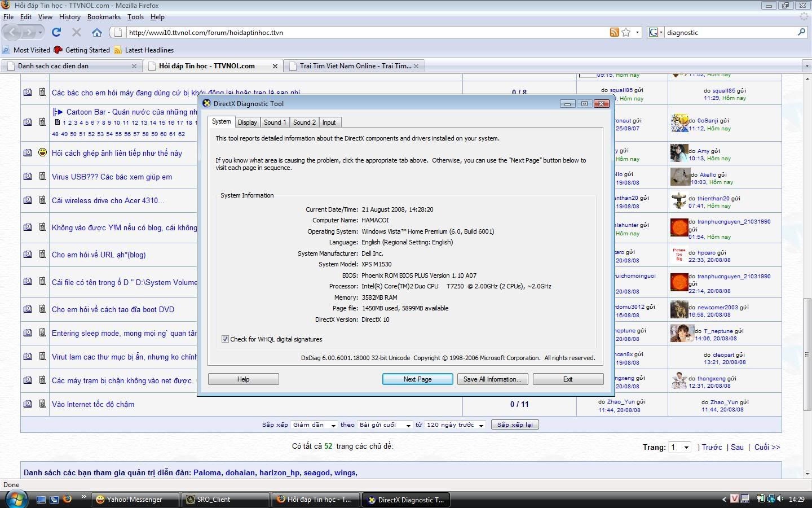The image size is (812, 508).
Task: Open the list all tabs dropdown
Action: pos(807,66)
